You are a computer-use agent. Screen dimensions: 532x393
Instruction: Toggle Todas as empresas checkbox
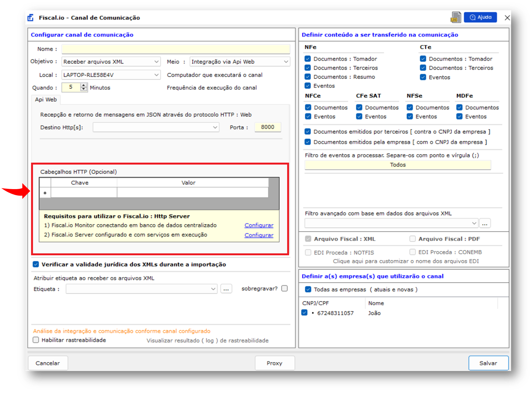pos(308,289)
